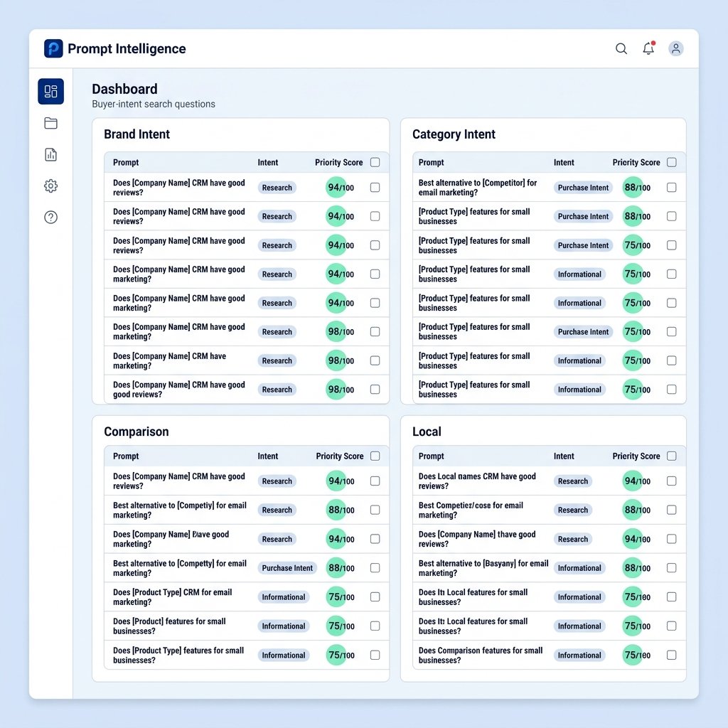Click Comparison 'Does [Product Type] CRM for email marketing?' prompt

pyautogui.click(x=172, y=597)
